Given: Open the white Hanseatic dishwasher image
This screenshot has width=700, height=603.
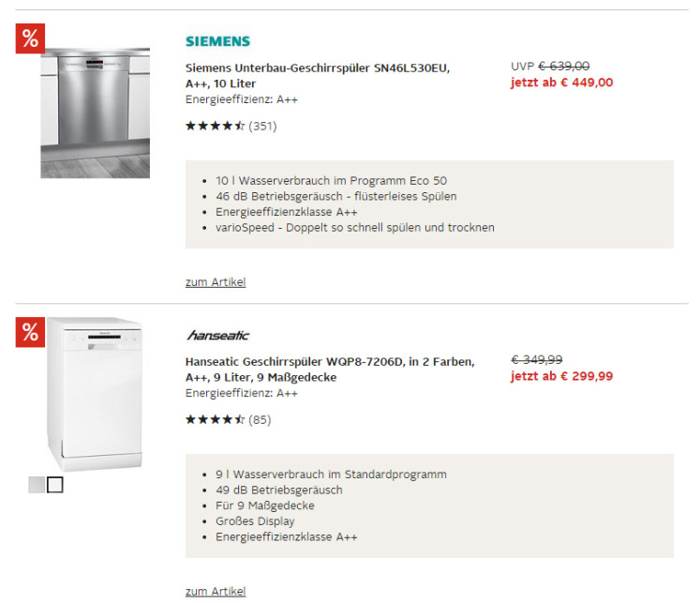Looking at the screenshot, I should click(x=95, y=395).
